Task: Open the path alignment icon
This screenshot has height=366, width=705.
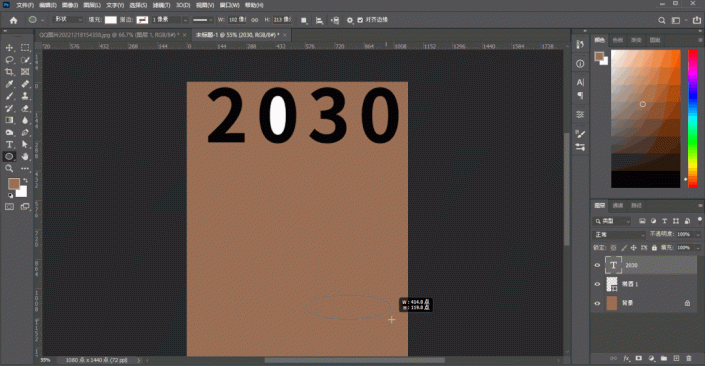Action: coord(319,20)
